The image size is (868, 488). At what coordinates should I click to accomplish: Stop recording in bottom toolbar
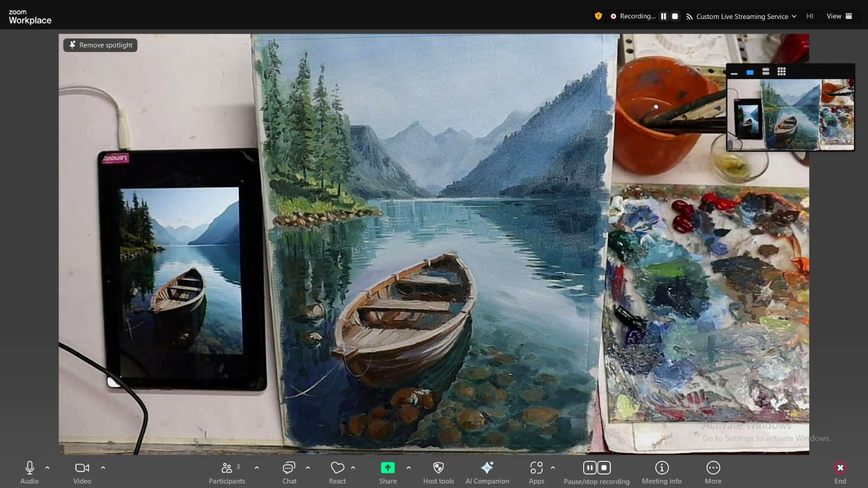[604, 467]
